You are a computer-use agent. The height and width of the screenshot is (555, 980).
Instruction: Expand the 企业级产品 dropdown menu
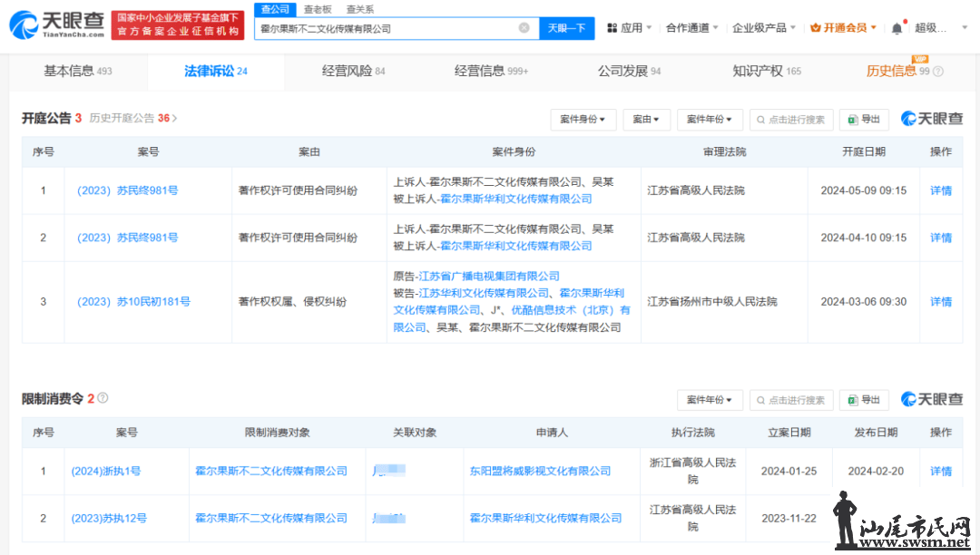click(764, 28)
